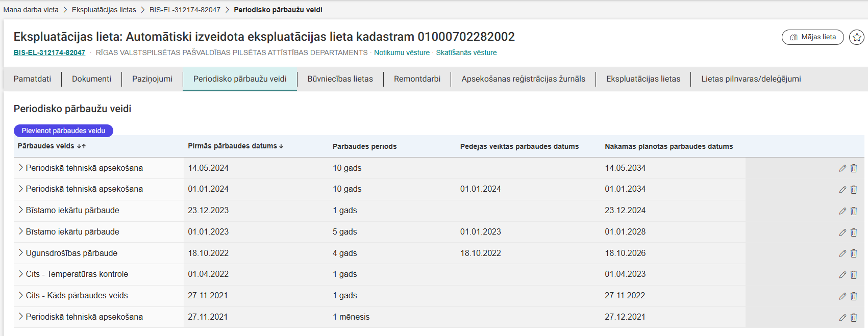Open the Notikumu vēsture link
The image size is (868, 336).
click(x=402, y=53)
